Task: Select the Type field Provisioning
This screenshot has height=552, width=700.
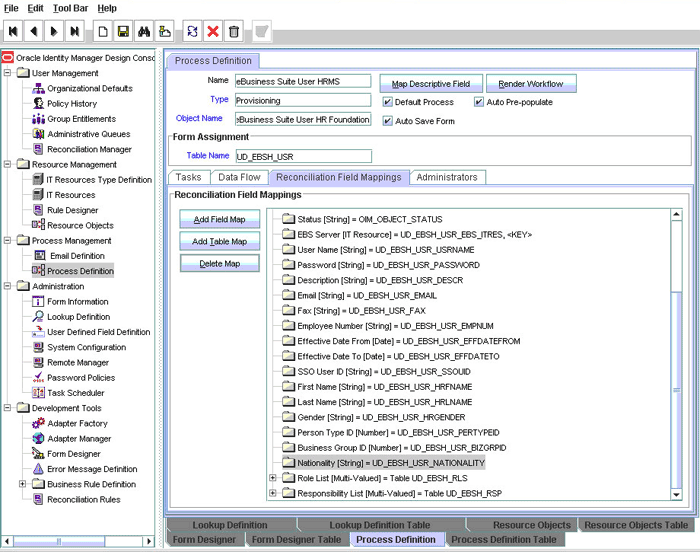Action: [x=303, y=100]
